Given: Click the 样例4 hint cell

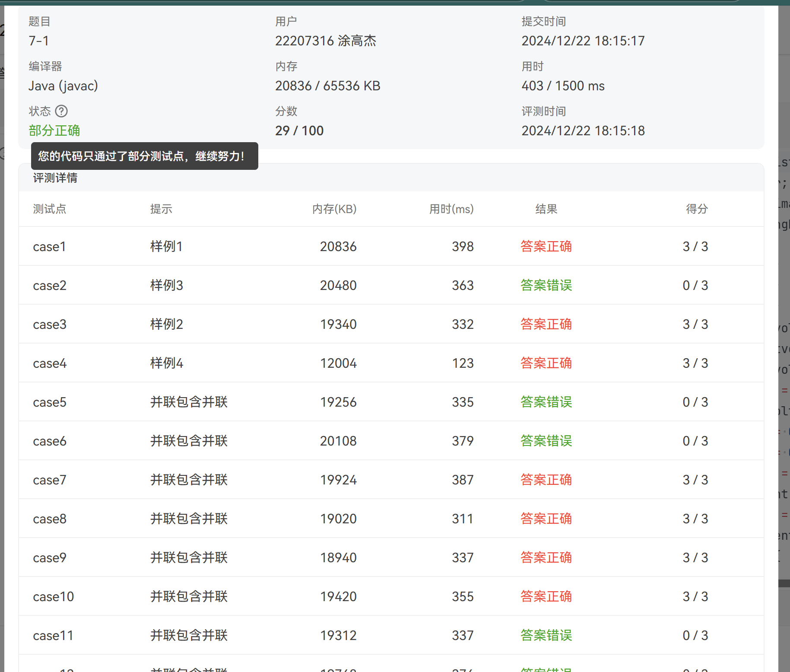Looking at the screenshot, I should (167, 363).
